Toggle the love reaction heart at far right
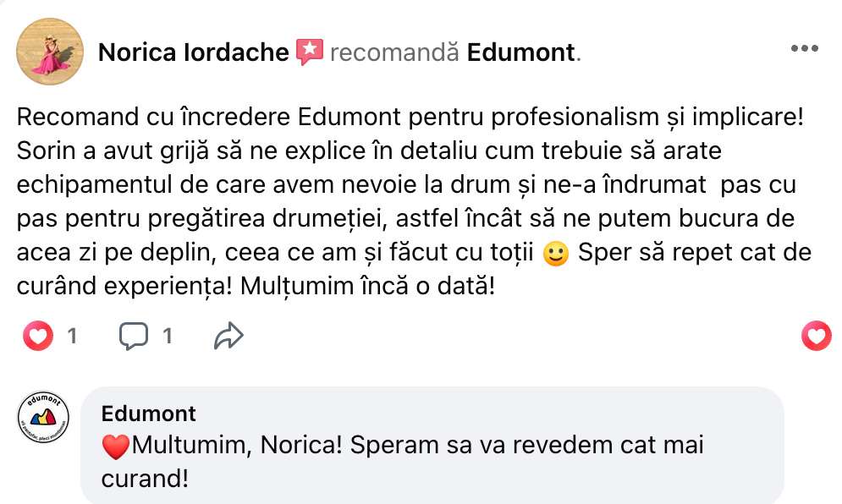The width and height of the screenshot is (842, 504). pos(816,337)
